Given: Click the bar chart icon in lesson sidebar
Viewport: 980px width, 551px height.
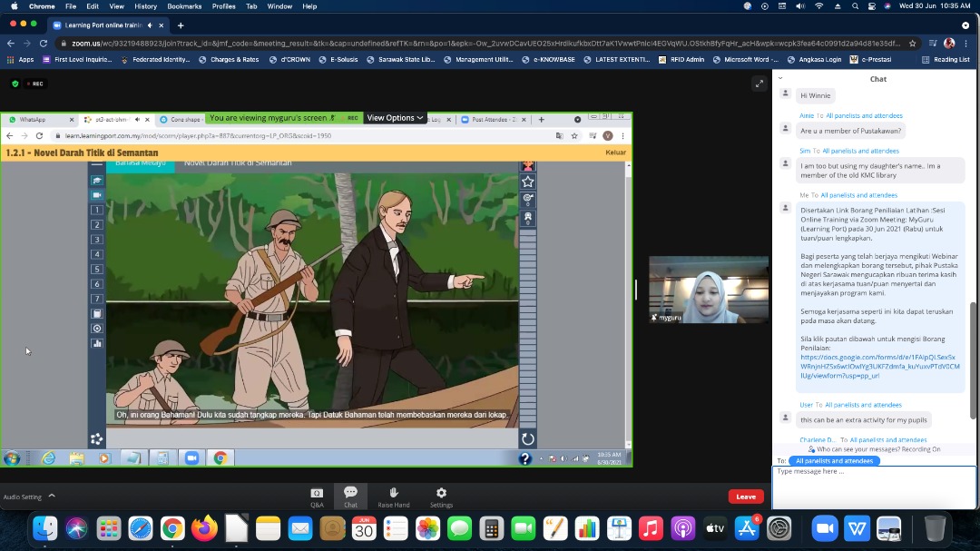Looking at the screenshot, I should coord(97,343).
